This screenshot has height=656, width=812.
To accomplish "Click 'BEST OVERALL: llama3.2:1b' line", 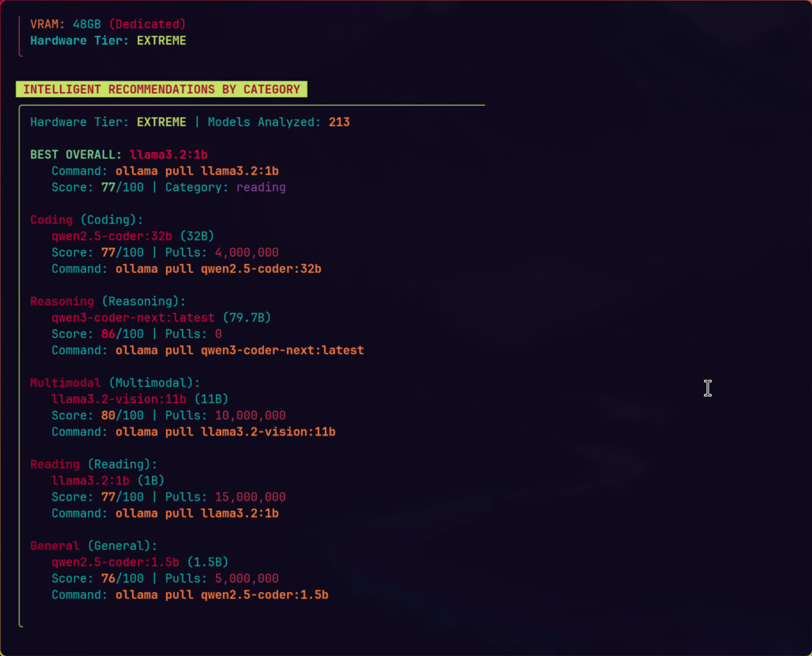I will (119, 154).
